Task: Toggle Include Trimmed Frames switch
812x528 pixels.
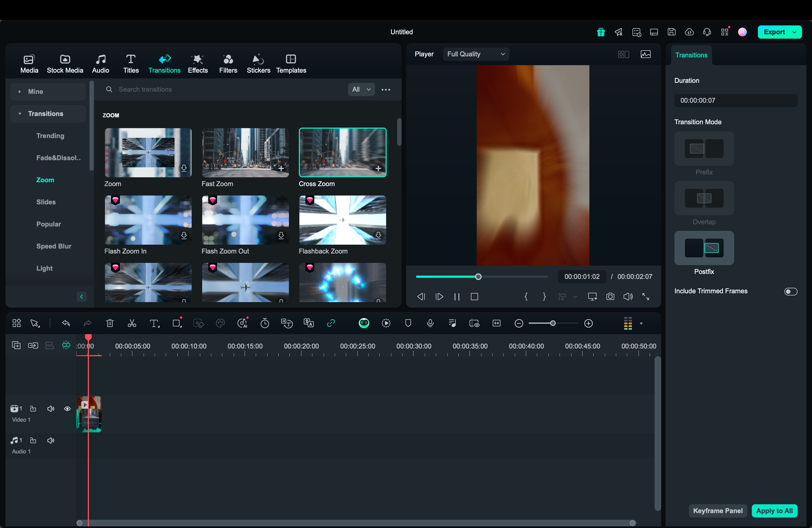Action: pos(790,291)
